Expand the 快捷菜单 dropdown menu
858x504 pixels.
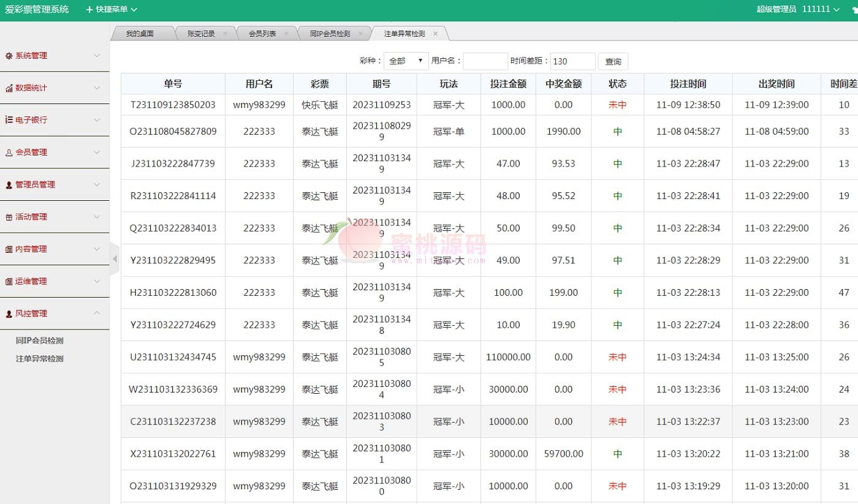tap(112, 9)
